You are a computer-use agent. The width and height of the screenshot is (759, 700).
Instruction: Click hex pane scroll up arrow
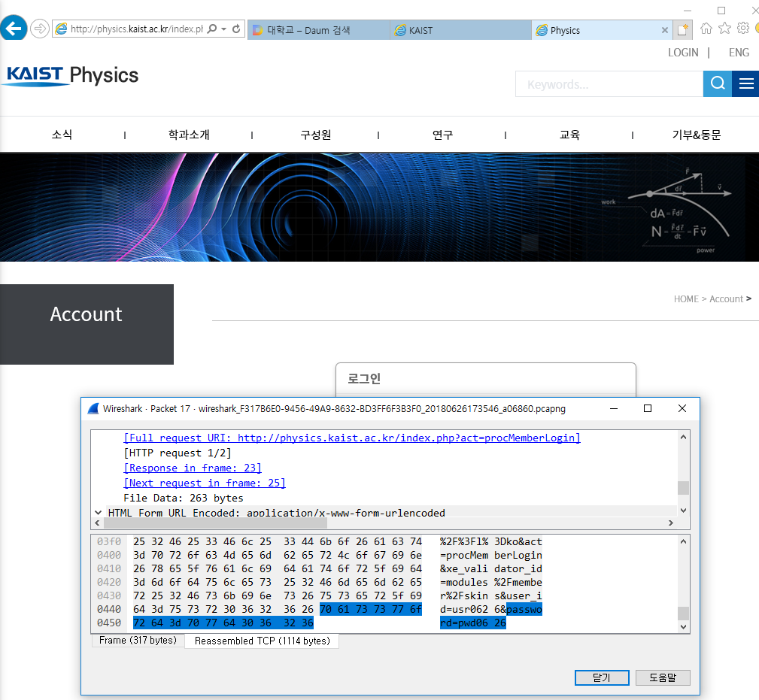(683, 541)
